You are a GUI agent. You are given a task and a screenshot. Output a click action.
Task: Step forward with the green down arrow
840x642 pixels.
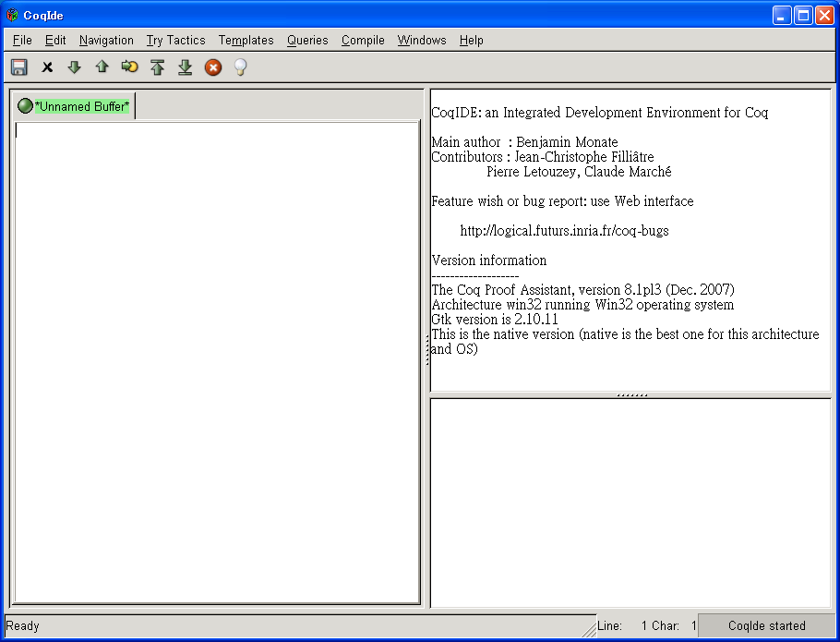pos(75,67)
